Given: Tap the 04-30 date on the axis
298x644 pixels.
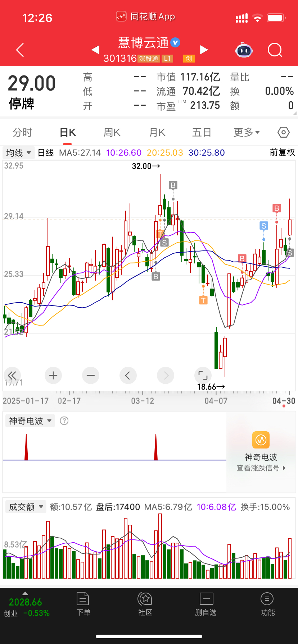Looking at the screenshot, I should [x=284, y=401].
